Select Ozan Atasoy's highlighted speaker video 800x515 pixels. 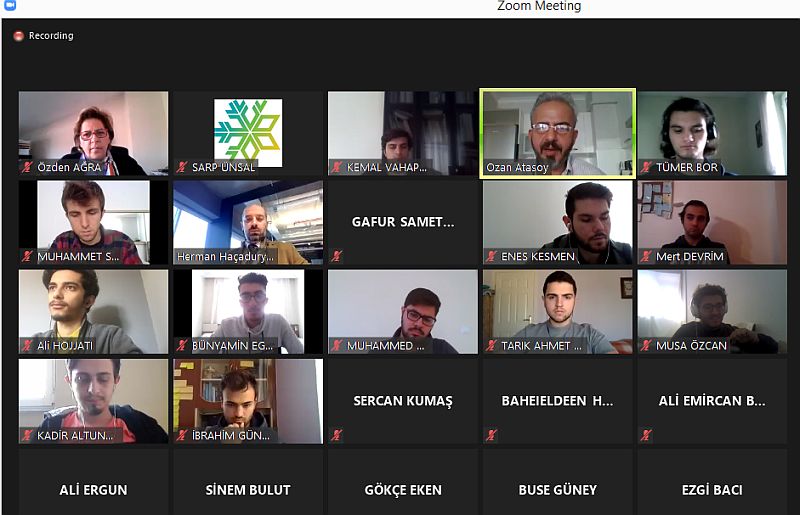(558, 133)
